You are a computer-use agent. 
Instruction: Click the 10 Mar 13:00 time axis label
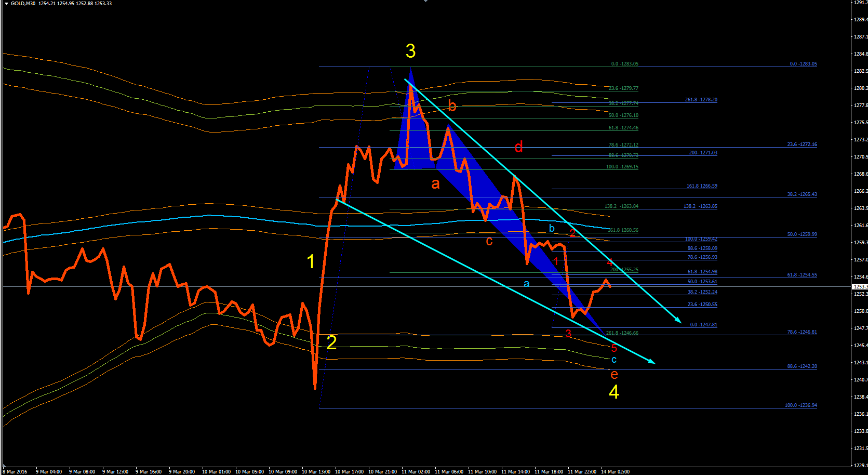point(316,472)
